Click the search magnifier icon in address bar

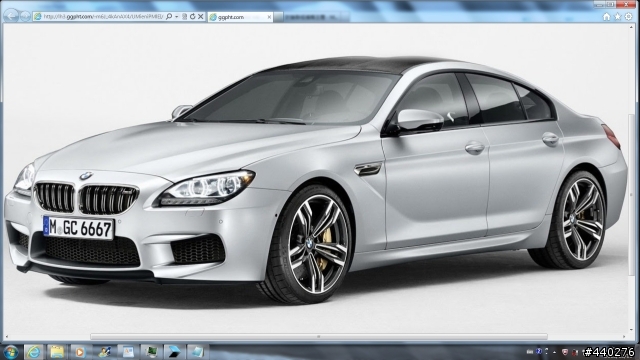169,17
